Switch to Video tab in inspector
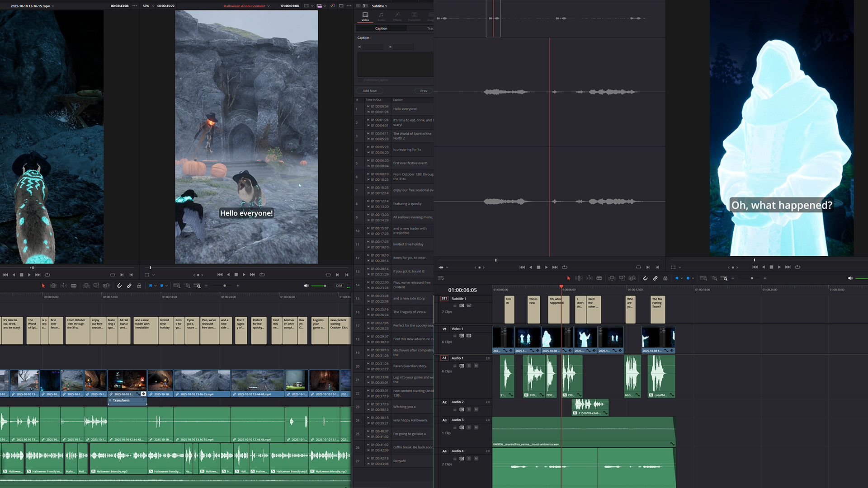868x488 pixels. click(x=365, y=16)
